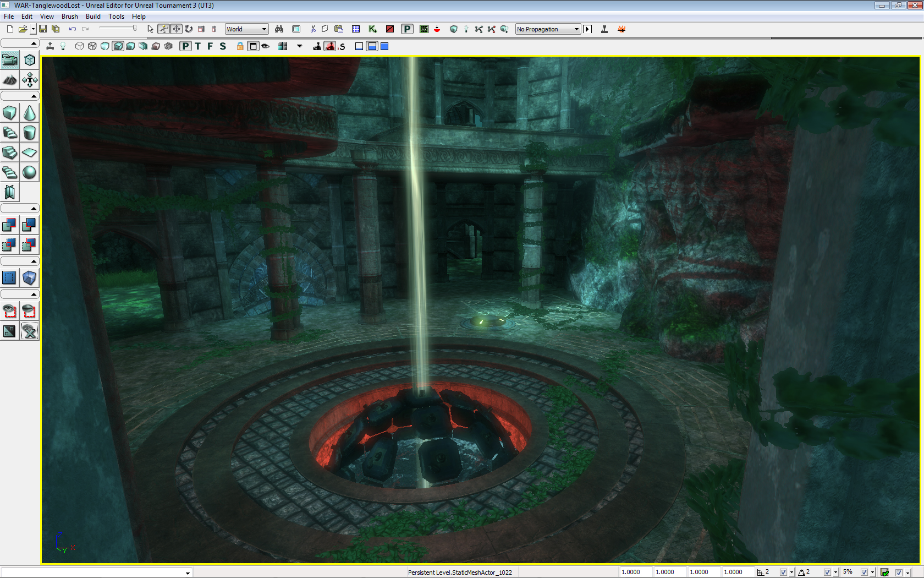Open the Find Actors binoculars
This screenshot has height=578, width=924.
point(279,29)
